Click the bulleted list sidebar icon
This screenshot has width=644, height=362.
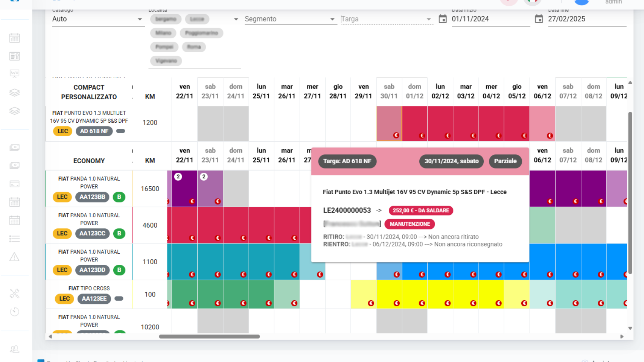coord(14,239)
